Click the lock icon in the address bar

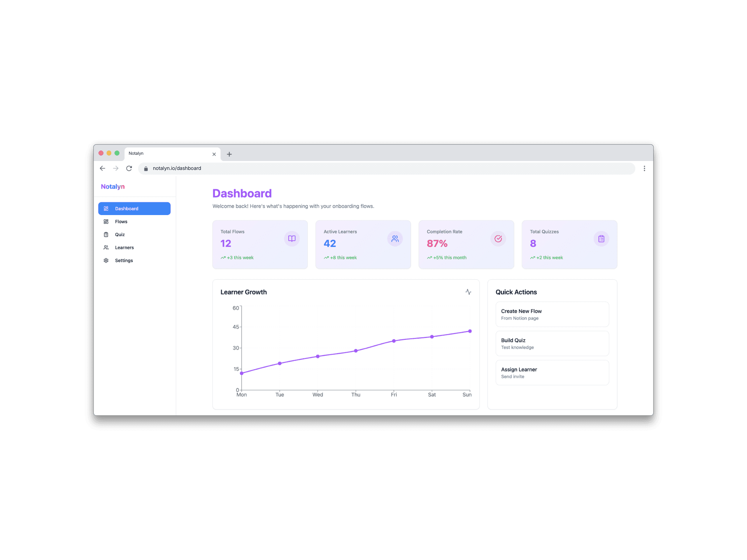pos(146,168)
